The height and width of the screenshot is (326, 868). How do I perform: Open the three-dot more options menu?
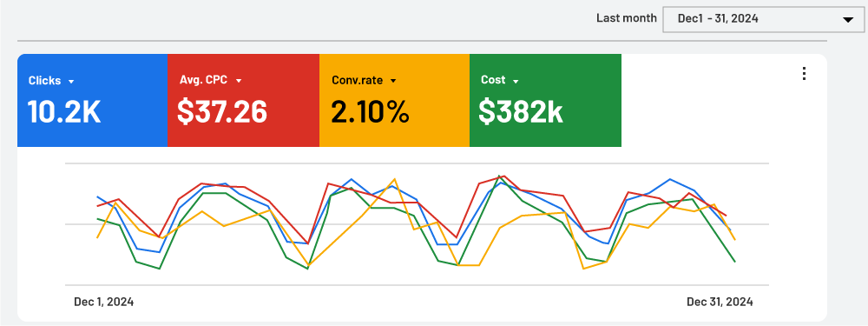[x=805, y=74]
